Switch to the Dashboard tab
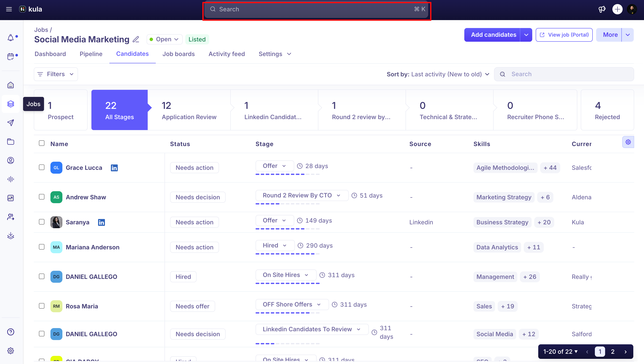Image resolution: width=644 pixels, height=364 pixels. [50, 54]
